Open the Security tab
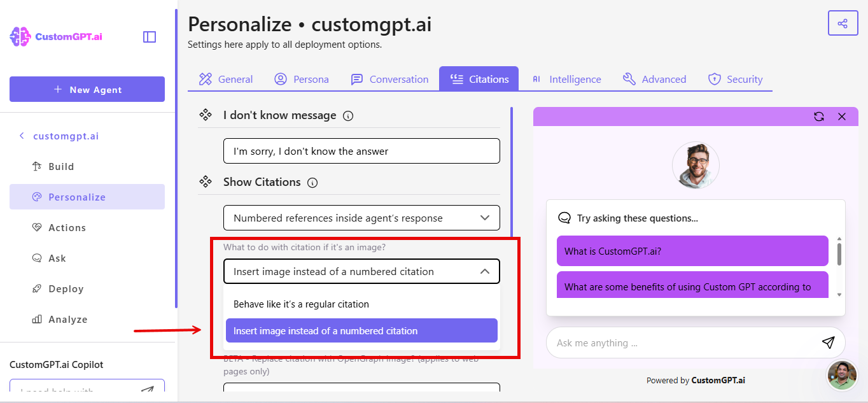The image size is (868, 403). (736, 78)
